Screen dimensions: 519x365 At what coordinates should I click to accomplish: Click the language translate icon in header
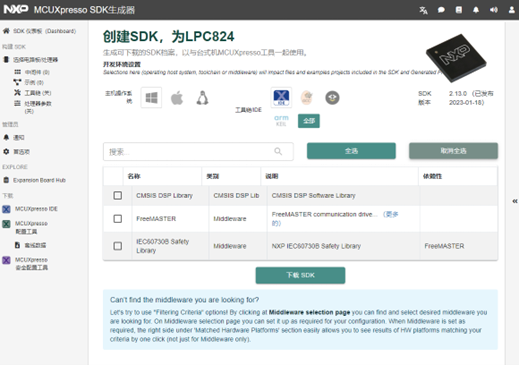pos(423,10)
